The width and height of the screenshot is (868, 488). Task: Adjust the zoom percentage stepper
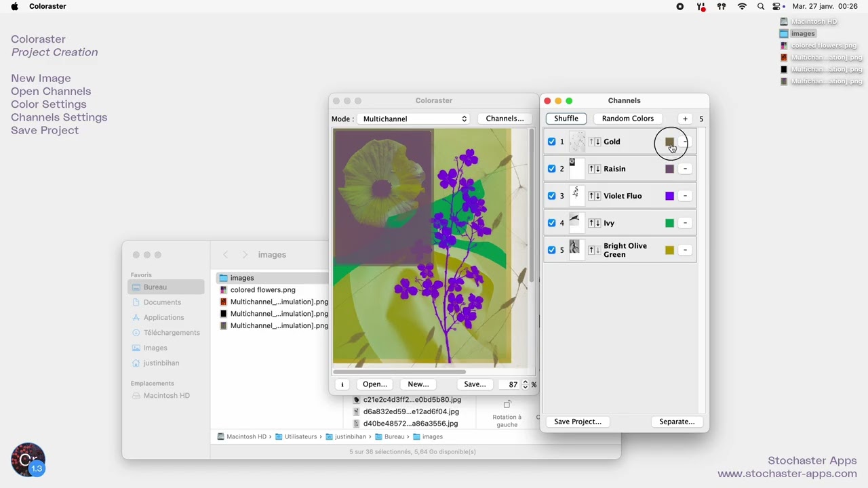click(525, 384)
